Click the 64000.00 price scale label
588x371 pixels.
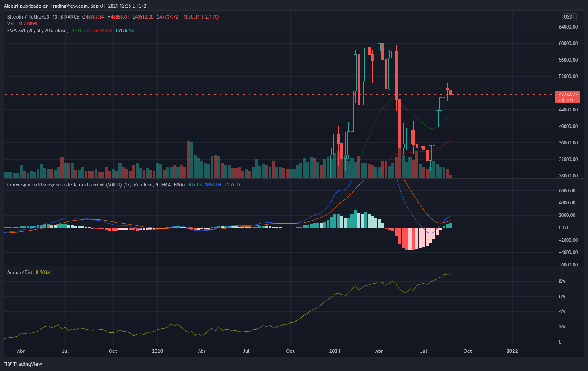568,27
